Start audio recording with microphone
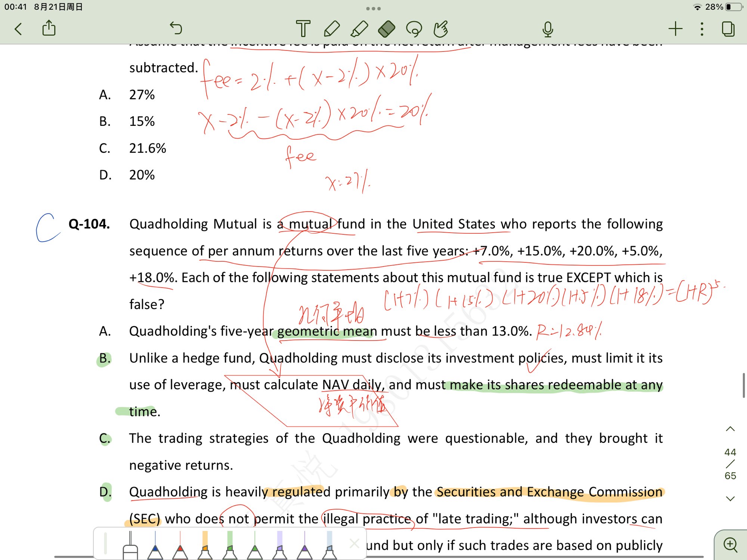The height and width of the screenshot is (560, 747). pyautogui.click(x=548, y=29)
